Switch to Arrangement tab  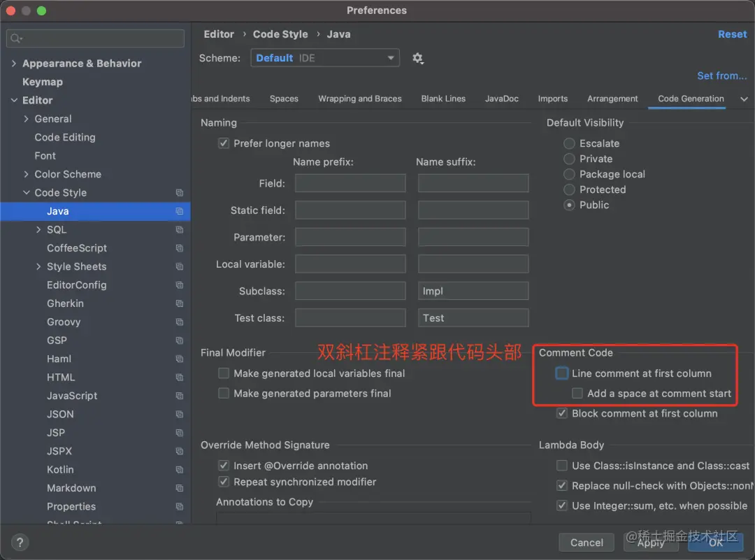612,99
